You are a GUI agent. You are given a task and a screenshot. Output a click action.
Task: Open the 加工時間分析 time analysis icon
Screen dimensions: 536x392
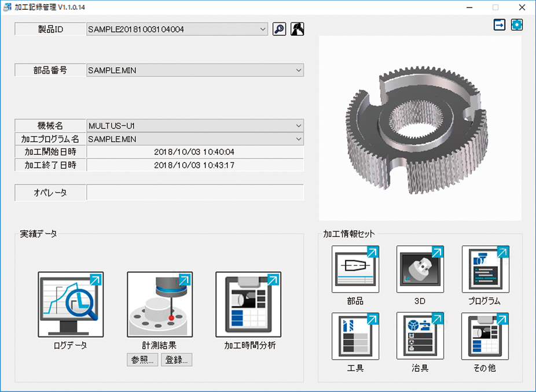tap(248, 305)
